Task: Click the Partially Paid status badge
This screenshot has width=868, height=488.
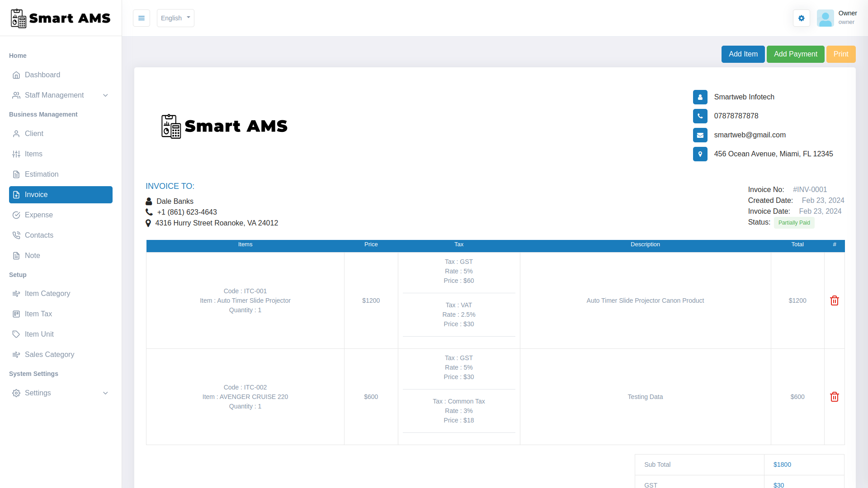Action: [794, 222]
